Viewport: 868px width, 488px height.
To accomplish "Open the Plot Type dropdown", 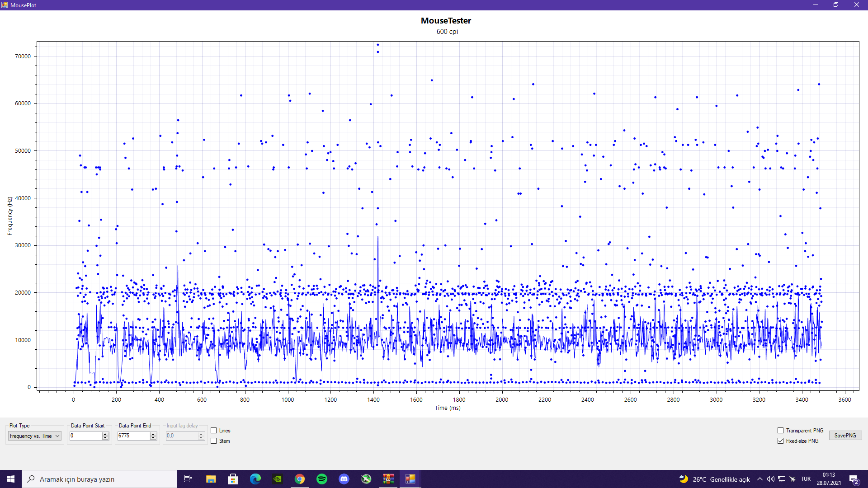I will pos(35,436).
